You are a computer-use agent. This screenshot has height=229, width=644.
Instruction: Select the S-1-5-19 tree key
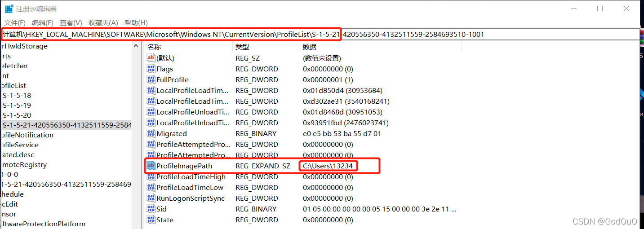(17, 105)
